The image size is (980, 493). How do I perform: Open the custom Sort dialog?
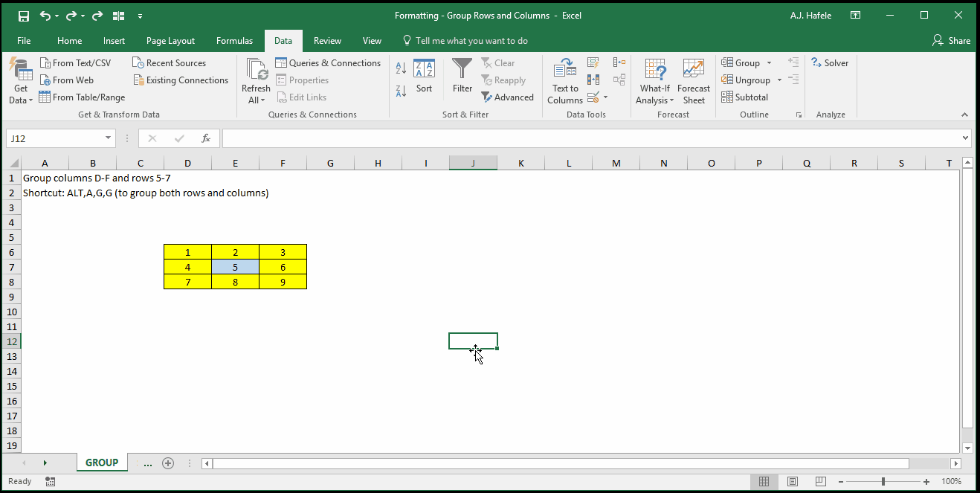coord(424,76)
